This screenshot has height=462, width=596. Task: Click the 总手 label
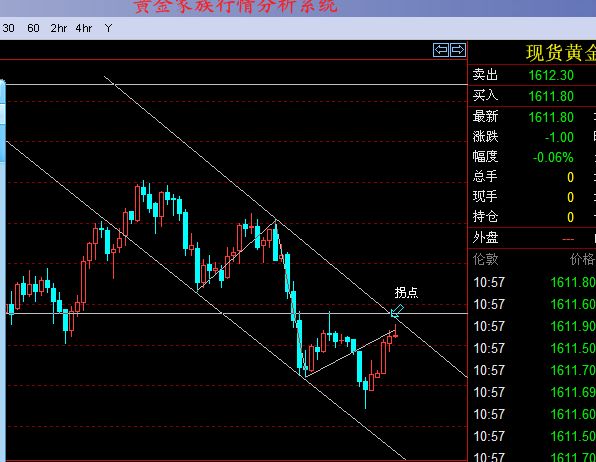485,176
